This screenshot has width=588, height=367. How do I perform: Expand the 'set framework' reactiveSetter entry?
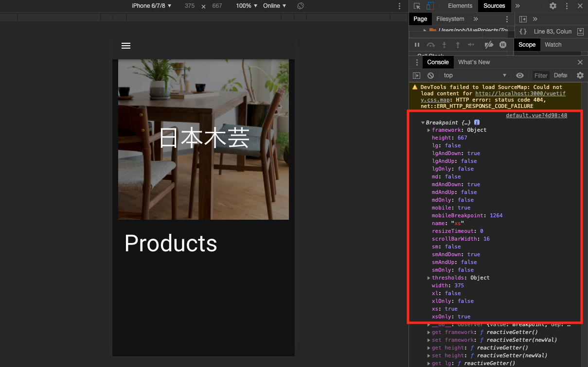click(x=428, y=340)
